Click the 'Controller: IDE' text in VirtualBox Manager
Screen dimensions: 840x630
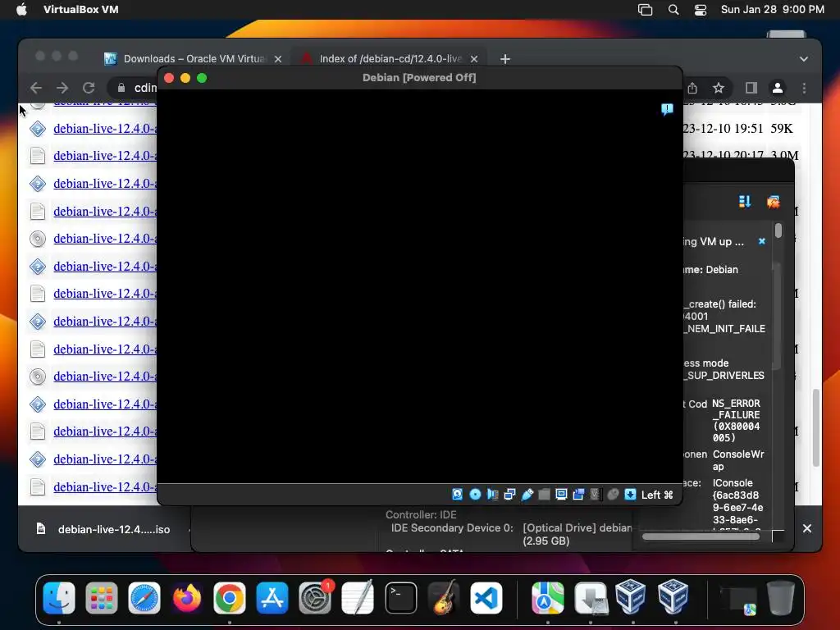421,515
